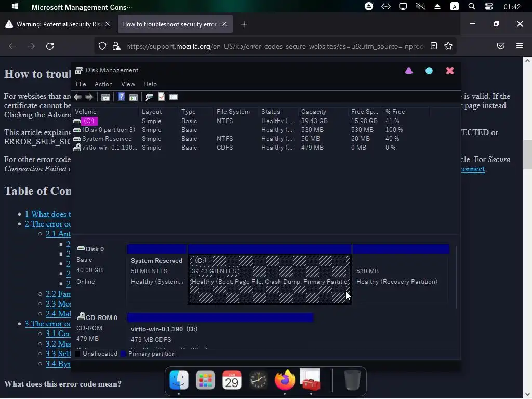This screenshot has width=532, height=399.
Task: Toggle Reader View icon in address bar
Action: pos(434,46)
